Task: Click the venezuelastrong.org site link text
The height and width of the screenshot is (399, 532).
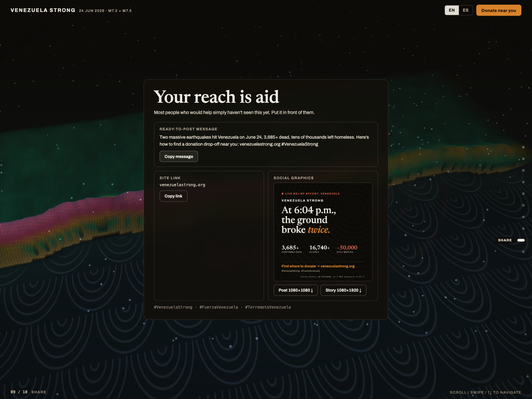Action: point(182,185)
